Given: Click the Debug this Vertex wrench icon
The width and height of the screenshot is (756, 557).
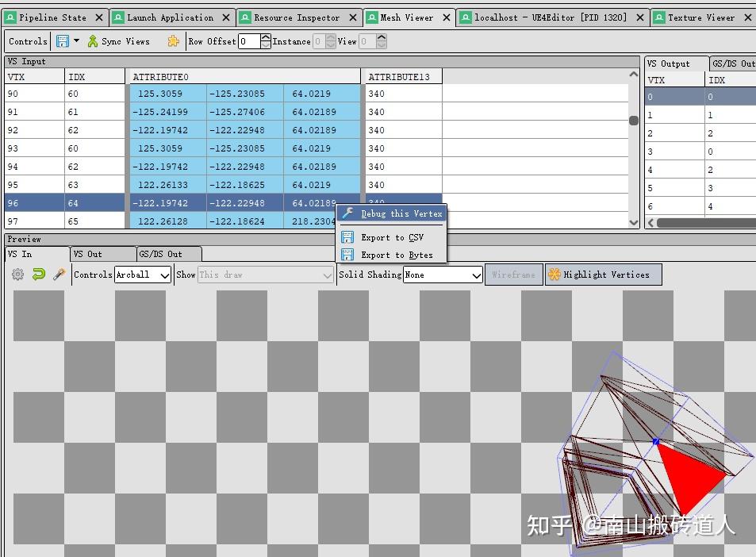Looking at the screenshot, I should point(347,213).
